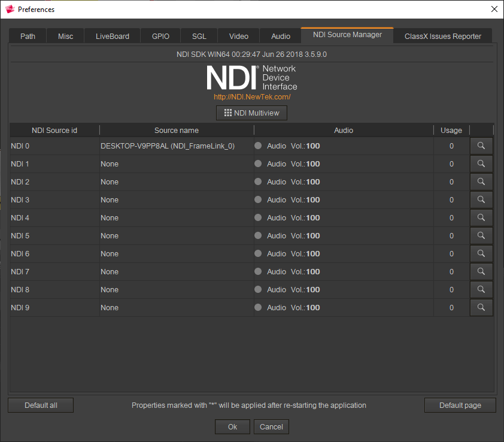Click the magnifier icon in NDI 3 row
Screen dimensions: 504x442
(481, 199)
